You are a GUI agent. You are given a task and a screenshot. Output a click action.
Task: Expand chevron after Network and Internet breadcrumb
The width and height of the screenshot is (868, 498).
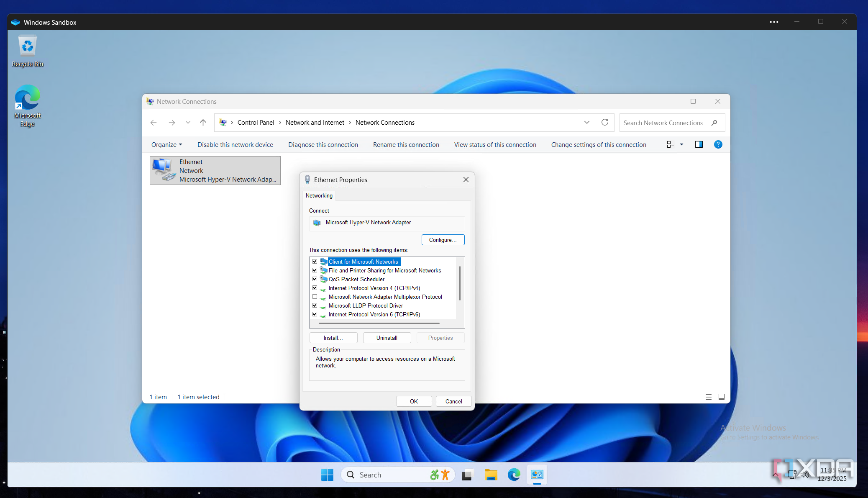350,123
